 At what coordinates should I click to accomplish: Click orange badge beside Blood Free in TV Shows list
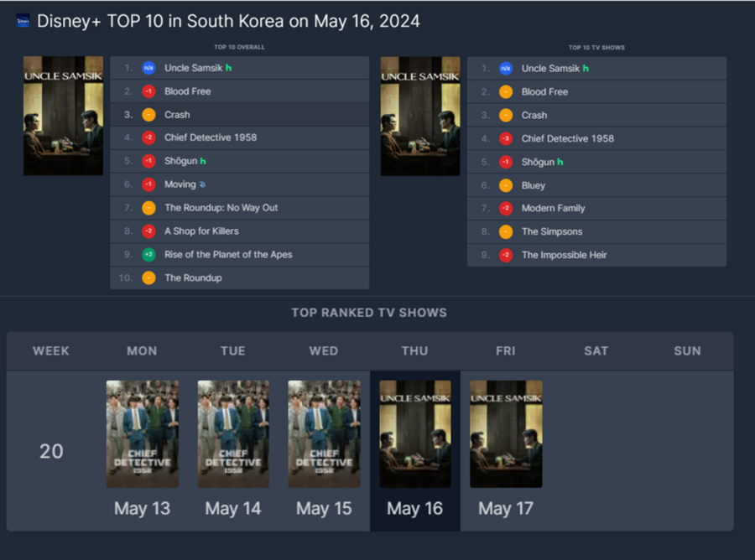pyautogui.click(x=506, y=92)
